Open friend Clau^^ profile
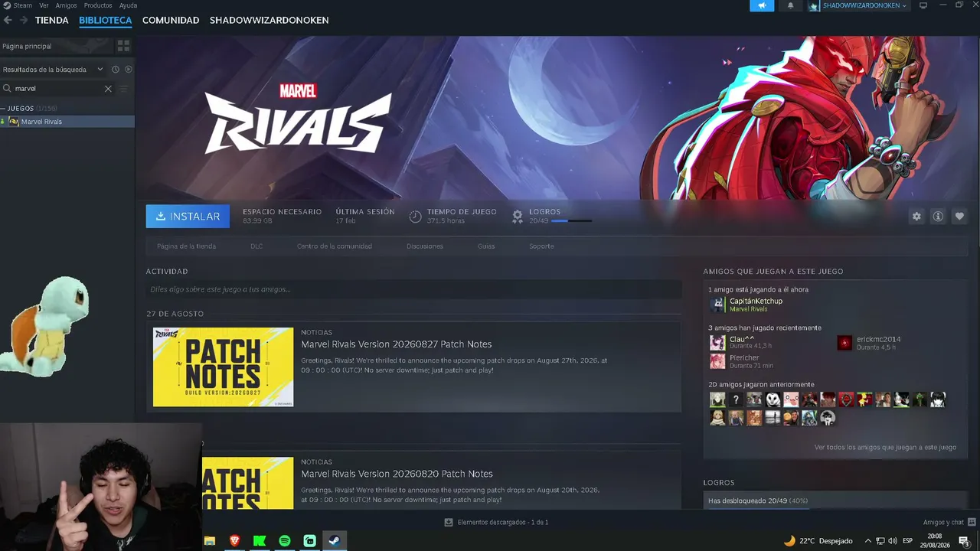The image size is (980, 551). 742,339
